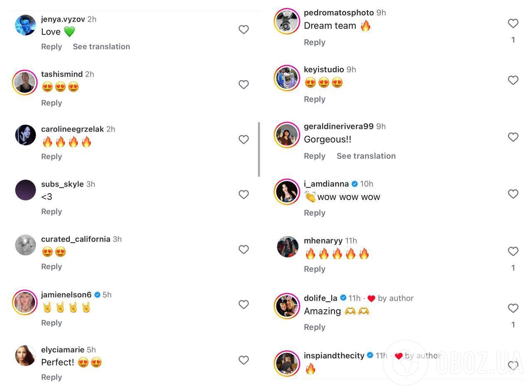
Task: Reply to mhenaryy's fire comment
Action: pos(314,269)
